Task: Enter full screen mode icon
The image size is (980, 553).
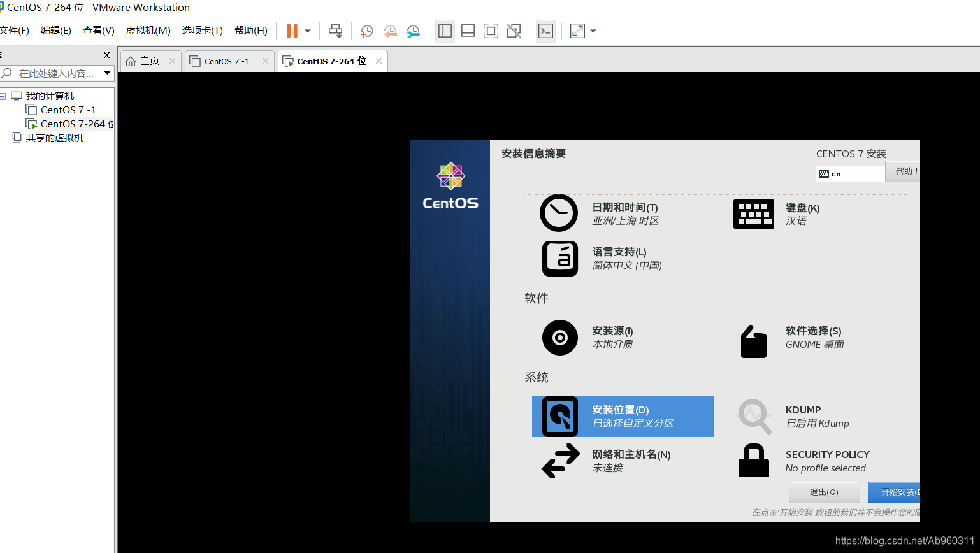Action: click(x=491, y=31)
